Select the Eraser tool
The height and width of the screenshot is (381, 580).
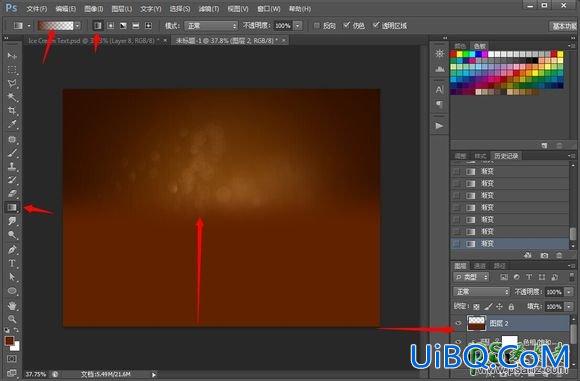12,193
